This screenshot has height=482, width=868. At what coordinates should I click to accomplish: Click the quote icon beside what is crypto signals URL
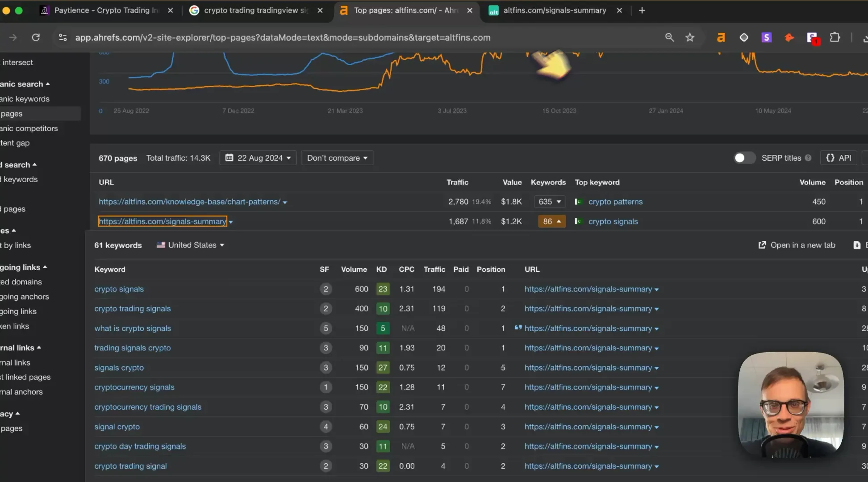(x=518, y=328)
